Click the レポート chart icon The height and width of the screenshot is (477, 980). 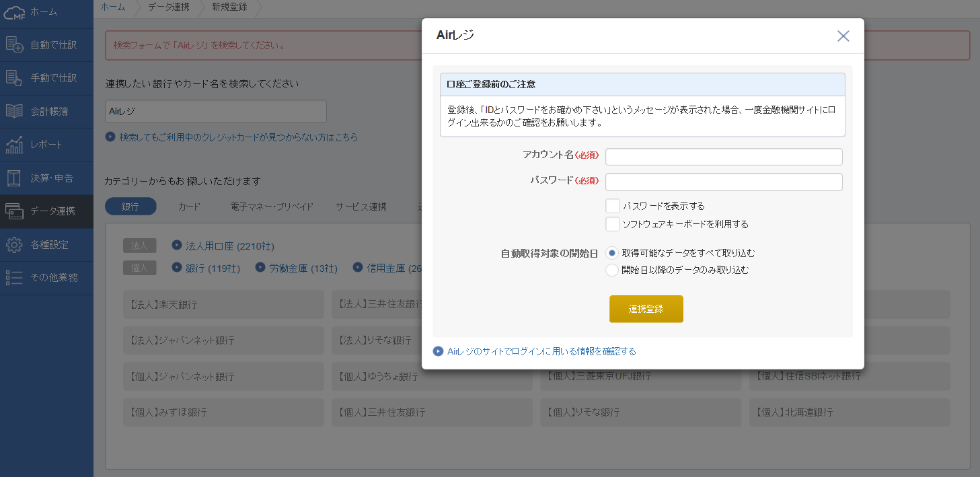[14, 145]
